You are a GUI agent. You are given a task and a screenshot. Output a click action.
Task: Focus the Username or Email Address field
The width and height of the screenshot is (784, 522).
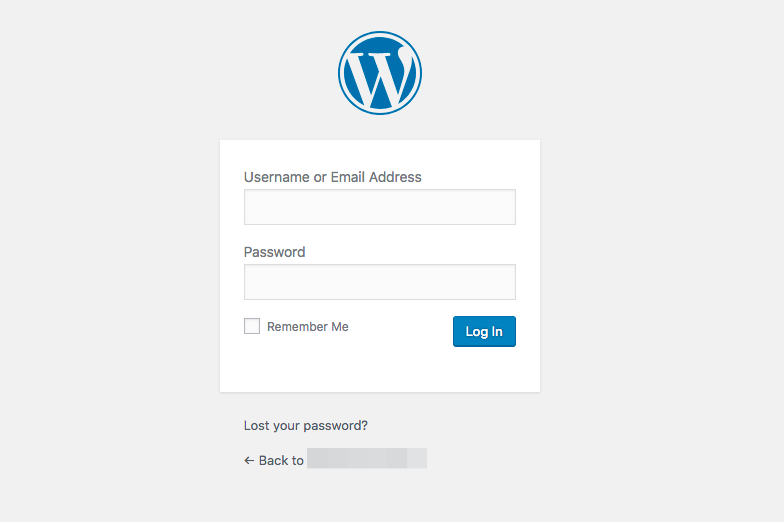380,207
